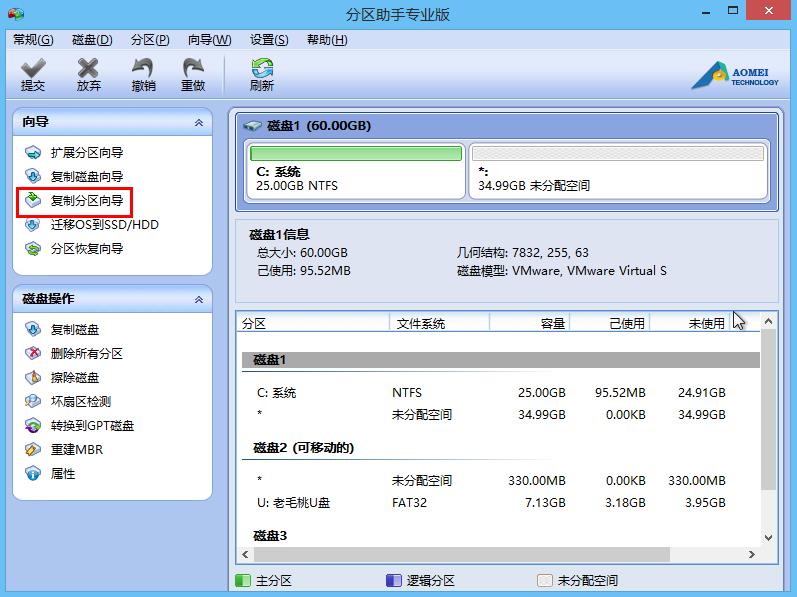Open the 分区(P) menu
Image resolution: width=797 pixels, height=597 pixels.
tap(150, 40)
